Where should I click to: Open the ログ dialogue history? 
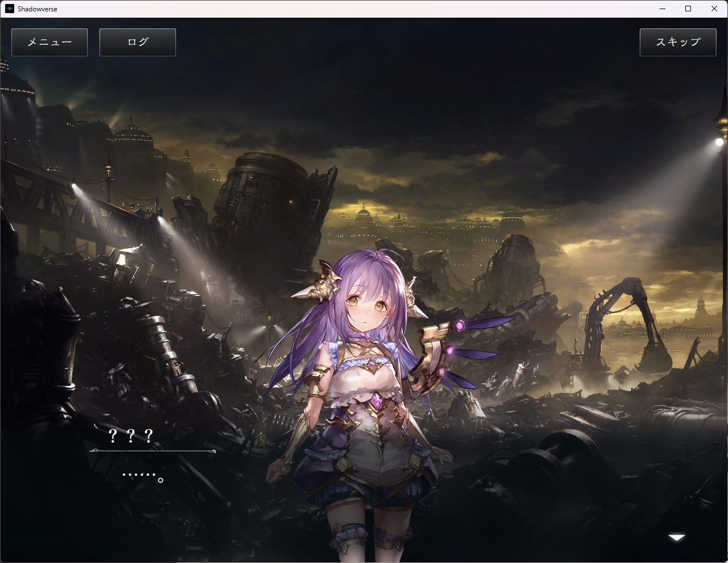coord(137,42)
